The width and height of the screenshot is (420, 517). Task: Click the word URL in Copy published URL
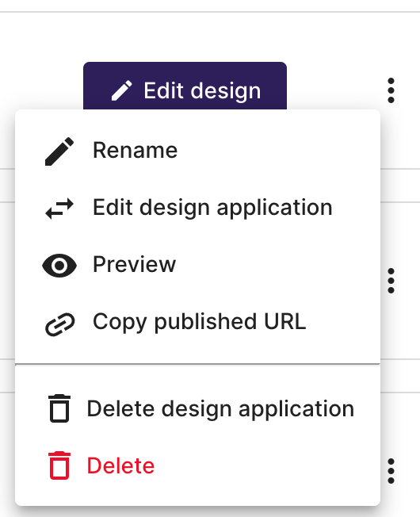coord(285,322)
